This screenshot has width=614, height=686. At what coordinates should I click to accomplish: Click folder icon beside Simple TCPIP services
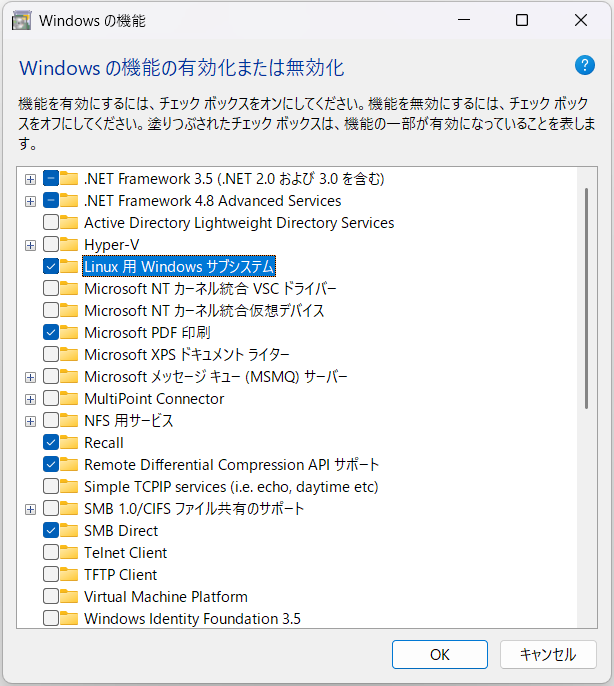(69, 486)
